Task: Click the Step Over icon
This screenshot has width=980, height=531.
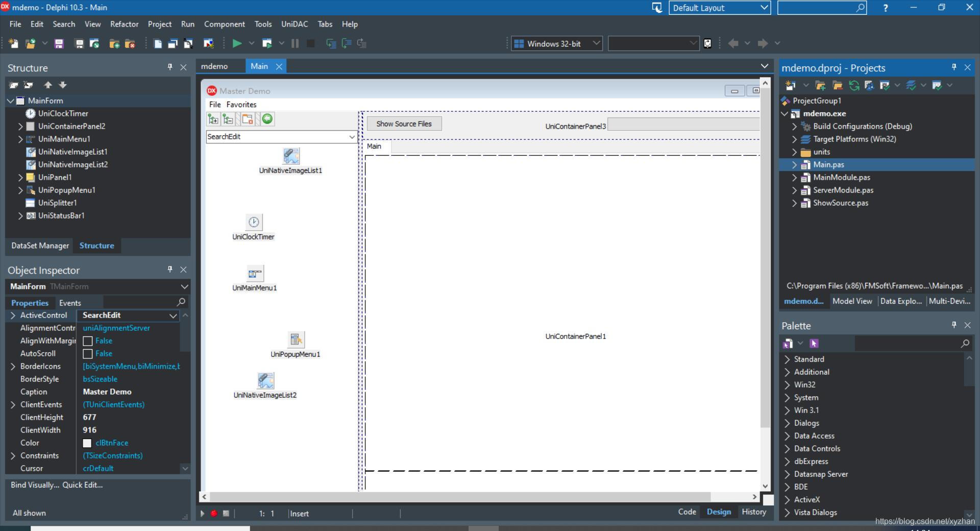Action: tap(346, 43)
